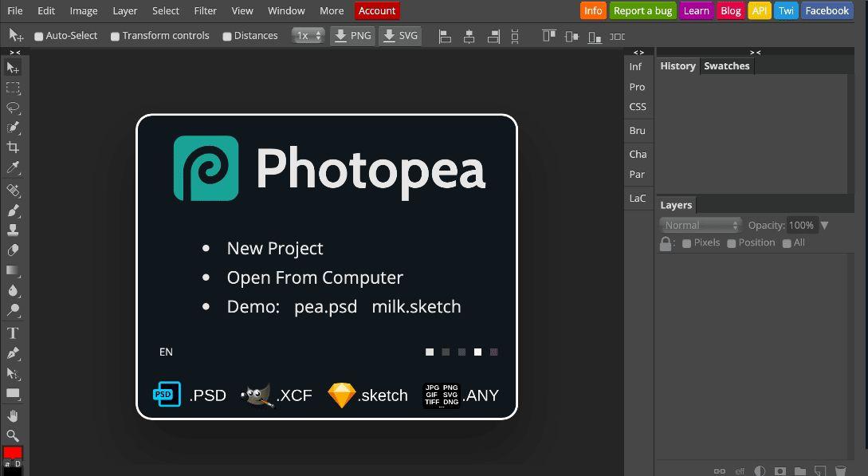868x476 pixels.
Task: Toggle the Transform controls checkbox
Action: pyautogui.click(x=115, y=36)
